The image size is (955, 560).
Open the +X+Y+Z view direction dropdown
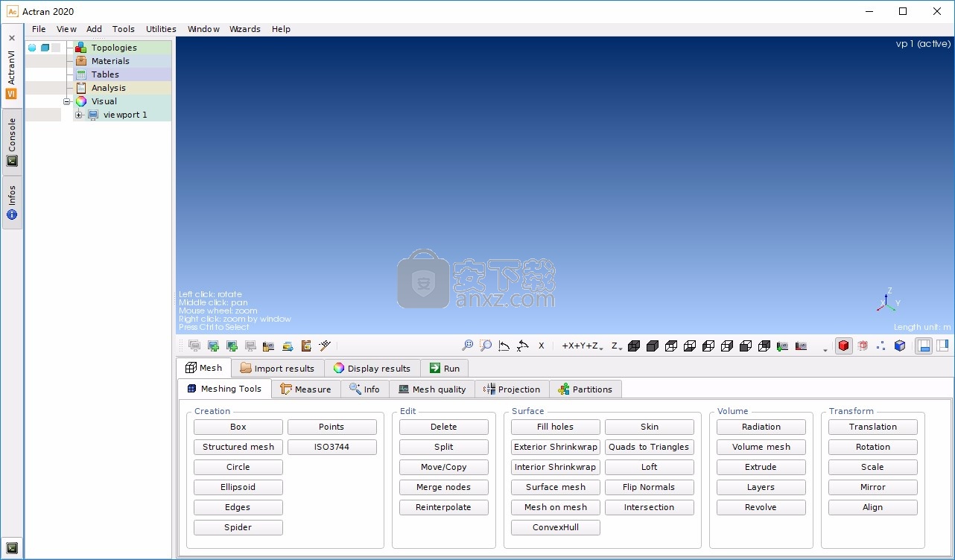pos(583,346)
